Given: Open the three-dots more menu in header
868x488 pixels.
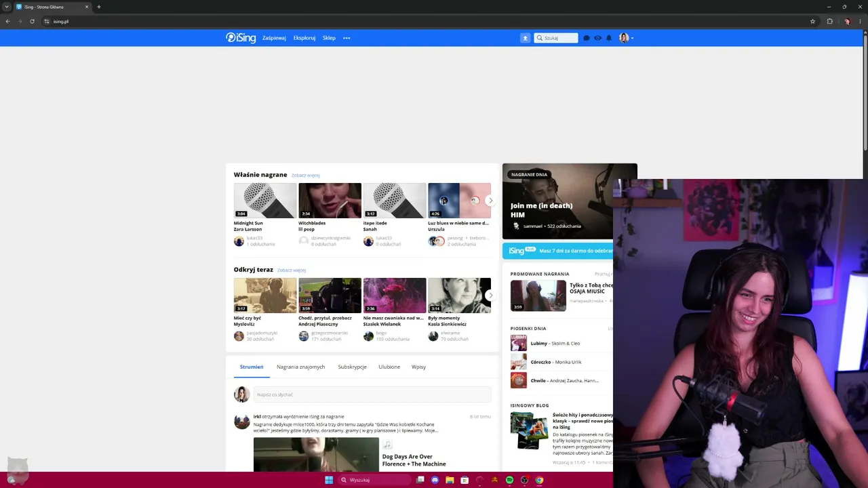Looking at the screenshot, I should (x=347, y=38).
